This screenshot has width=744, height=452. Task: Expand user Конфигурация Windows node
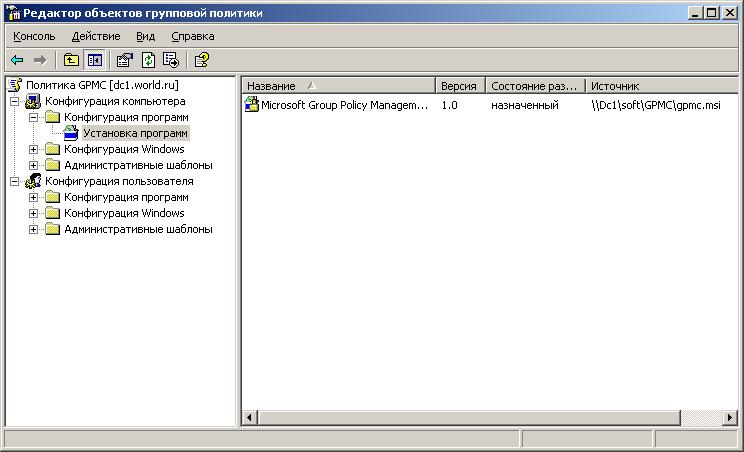pyautogui.click(x=33, y=213)
